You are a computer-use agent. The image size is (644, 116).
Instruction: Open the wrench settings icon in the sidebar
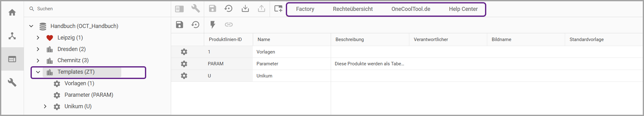pos(12,82)
